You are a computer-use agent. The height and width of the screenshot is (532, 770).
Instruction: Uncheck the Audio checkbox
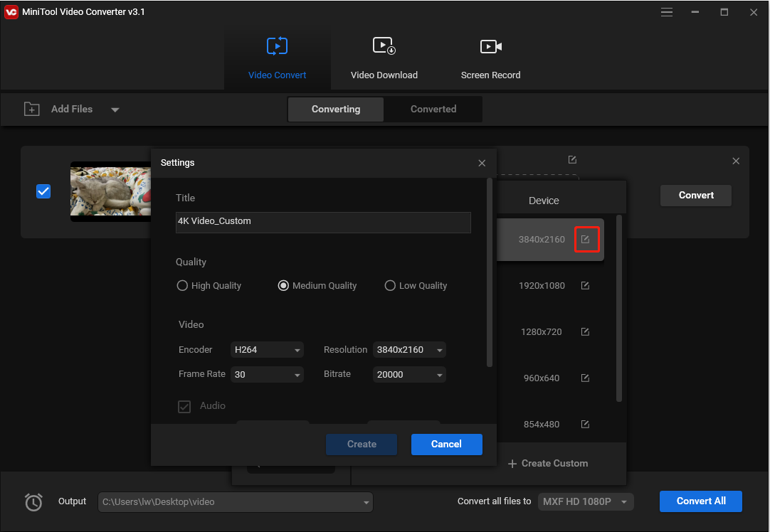coord(184,406)
